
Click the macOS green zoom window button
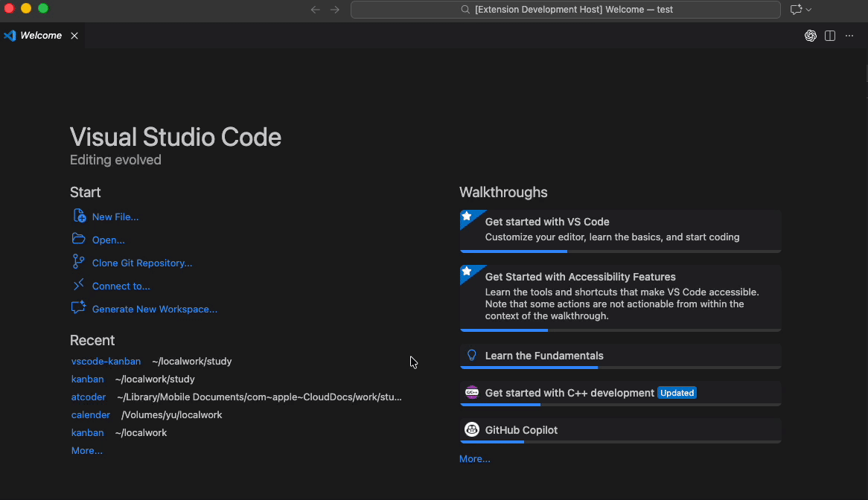(x=43, y=8)
